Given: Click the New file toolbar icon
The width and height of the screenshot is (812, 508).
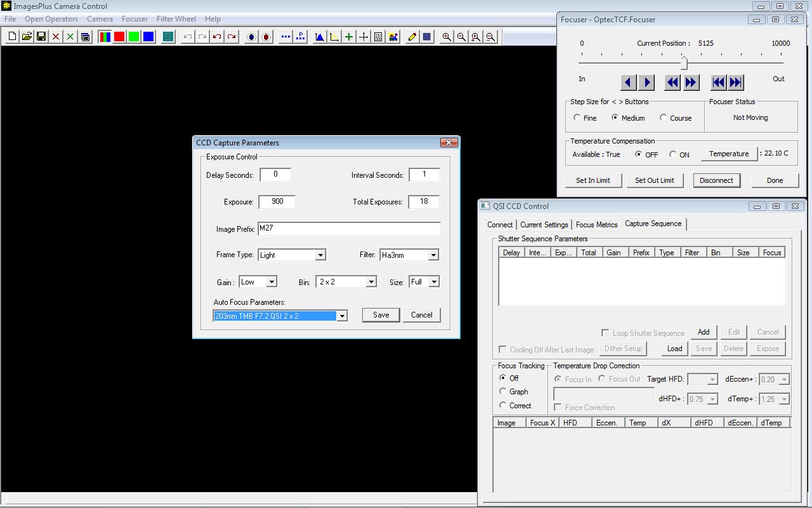Looking at the screenshot, I should click(x=12, y=37).
